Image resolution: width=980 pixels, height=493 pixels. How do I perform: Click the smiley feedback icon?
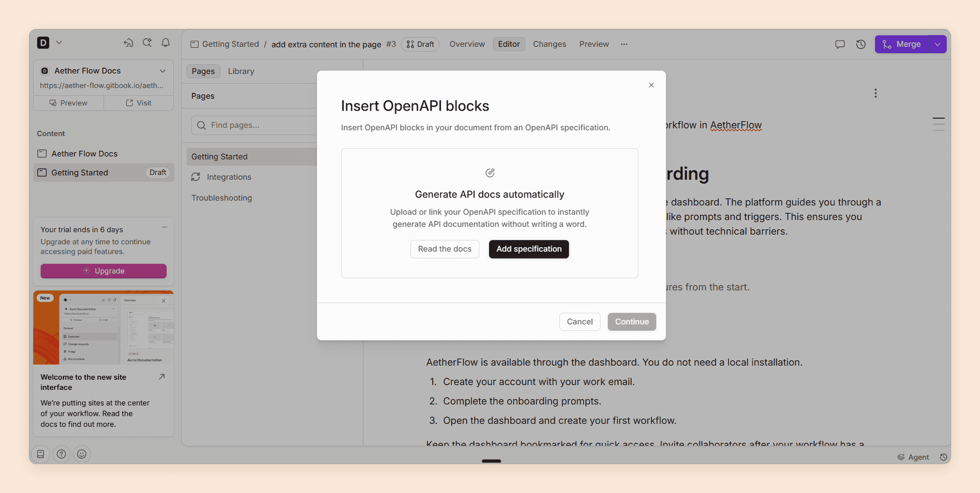coord(81,454)
